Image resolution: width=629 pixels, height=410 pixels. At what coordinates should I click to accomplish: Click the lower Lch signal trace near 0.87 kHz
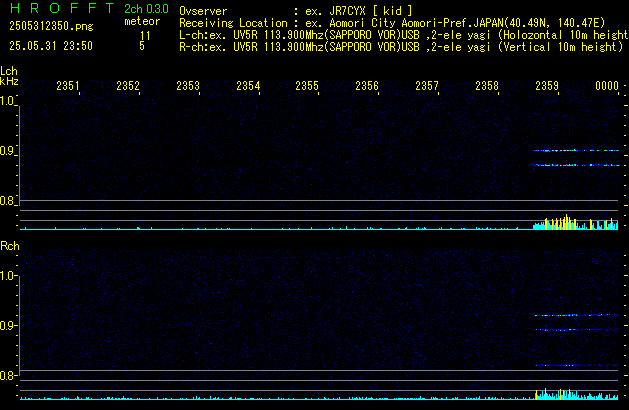point(576,165)
